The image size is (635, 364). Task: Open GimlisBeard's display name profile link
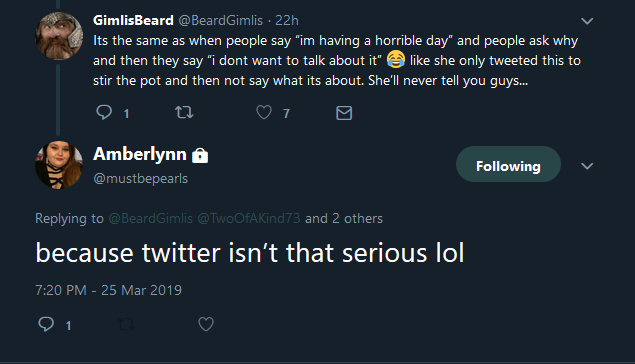coord(133,20)
